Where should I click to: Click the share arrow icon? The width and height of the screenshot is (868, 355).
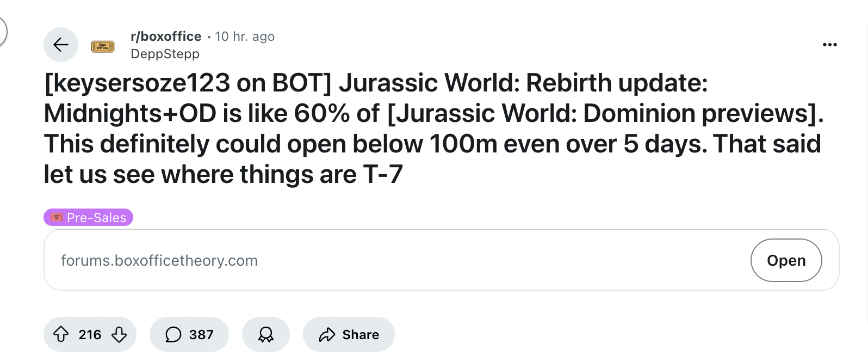coord(327,334)
